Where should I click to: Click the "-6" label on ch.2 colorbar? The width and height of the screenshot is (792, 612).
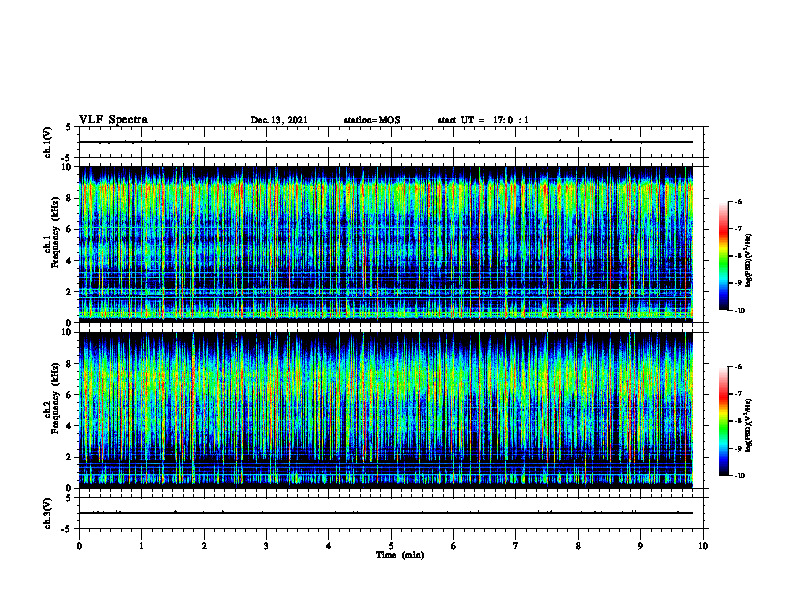(737, 367)
